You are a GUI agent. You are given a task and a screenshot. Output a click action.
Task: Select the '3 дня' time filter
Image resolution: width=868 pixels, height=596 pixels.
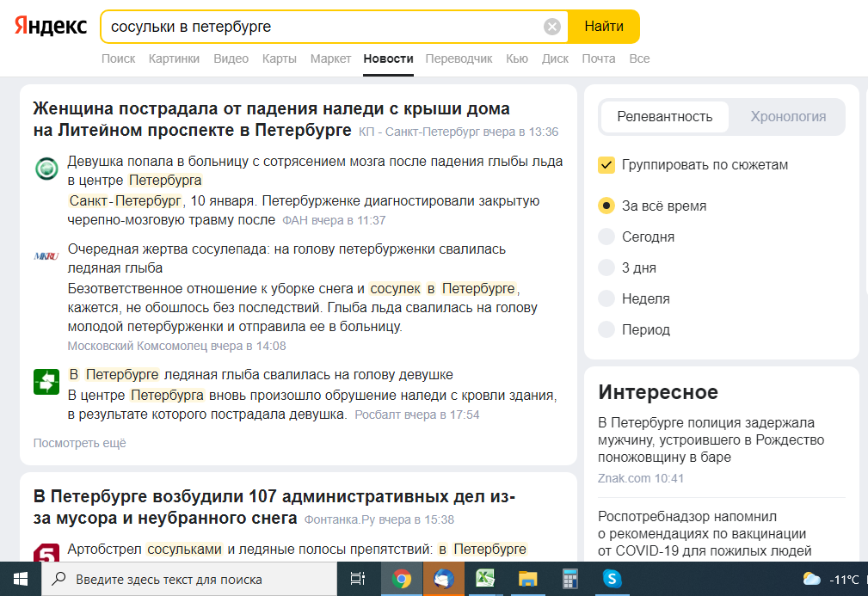(606, 267)
